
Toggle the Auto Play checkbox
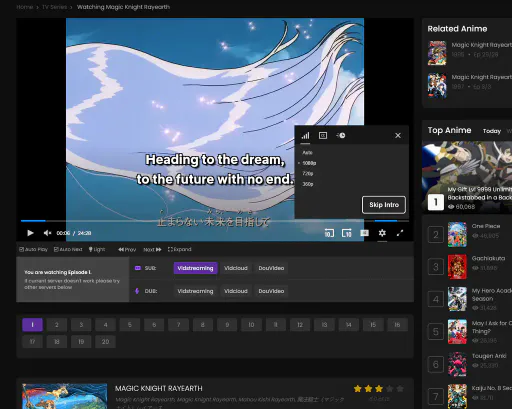pos(33,249)
